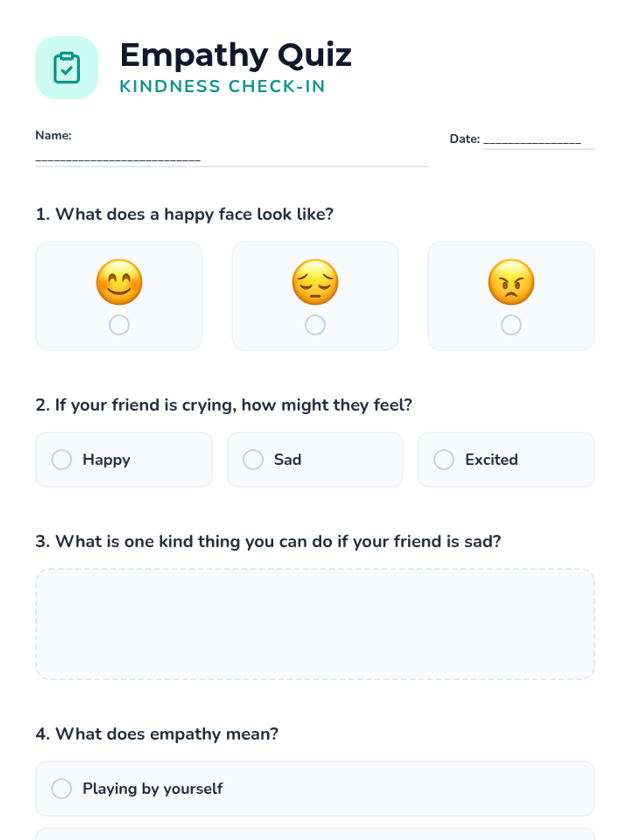Click the Date input line
Image resolution: width=630 pixels, height=840 pixels.
tap(539, 141)
